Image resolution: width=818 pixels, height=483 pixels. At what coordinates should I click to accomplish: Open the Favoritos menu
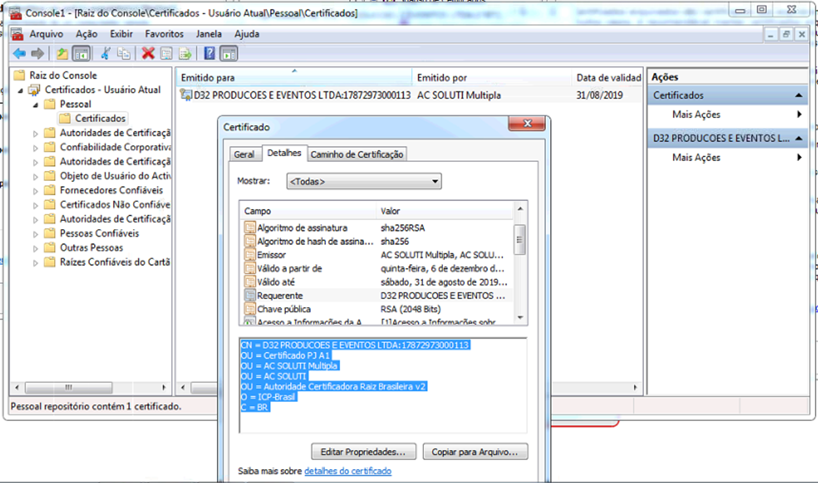pyautogui.click(x=164, y=34)
